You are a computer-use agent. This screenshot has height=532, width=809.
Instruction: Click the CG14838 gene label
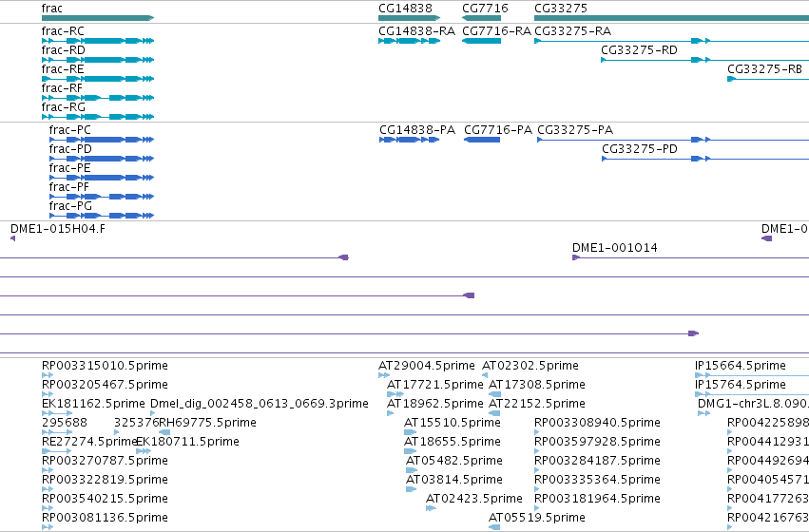pos(405,9)
